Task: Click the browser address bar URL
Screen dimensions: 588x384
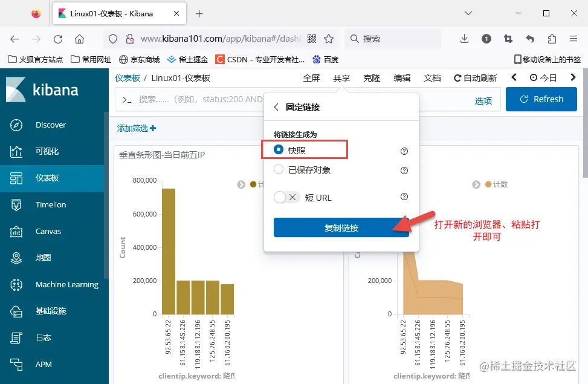Action: point(221,39)
